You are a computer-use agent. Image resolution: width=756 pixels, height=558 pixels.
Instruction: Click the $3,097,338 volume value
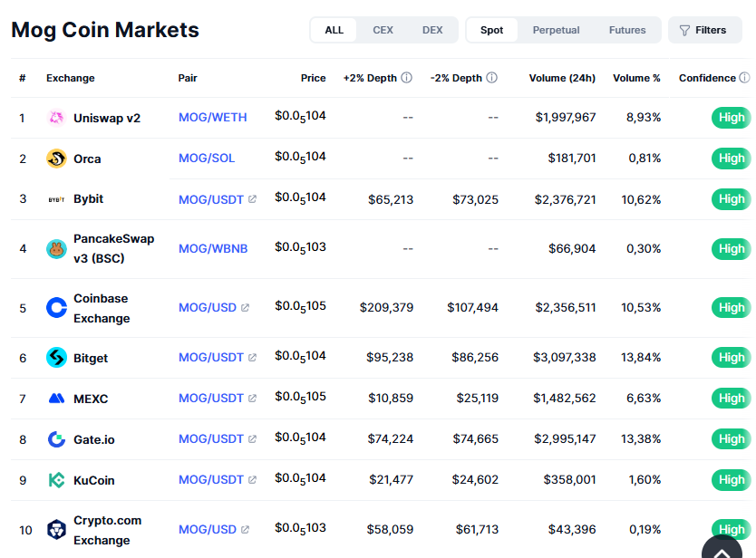click(x=564, y=357)
